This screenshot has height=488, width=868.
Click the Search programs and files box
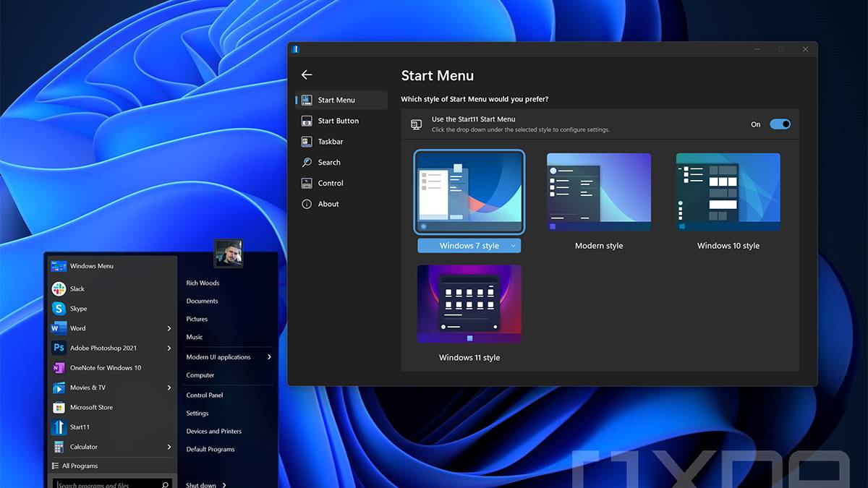coord(109,484)
